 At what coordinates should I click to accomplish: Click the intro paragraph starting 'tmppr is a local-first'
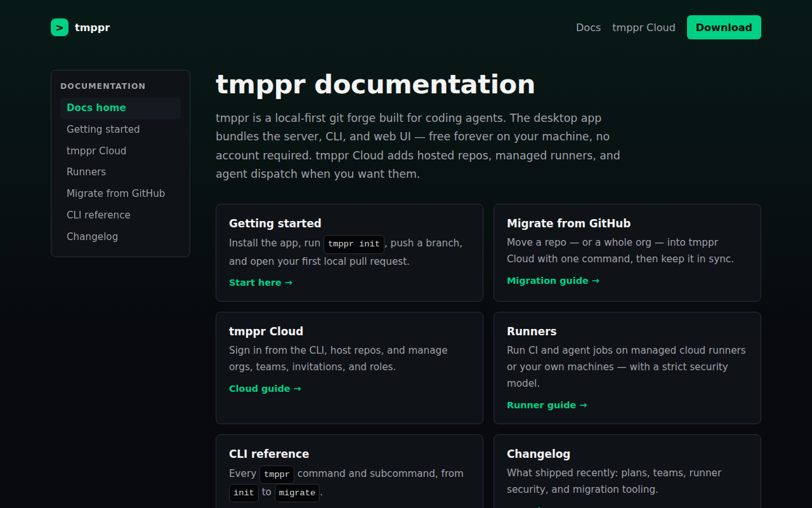tap(419, 146)
